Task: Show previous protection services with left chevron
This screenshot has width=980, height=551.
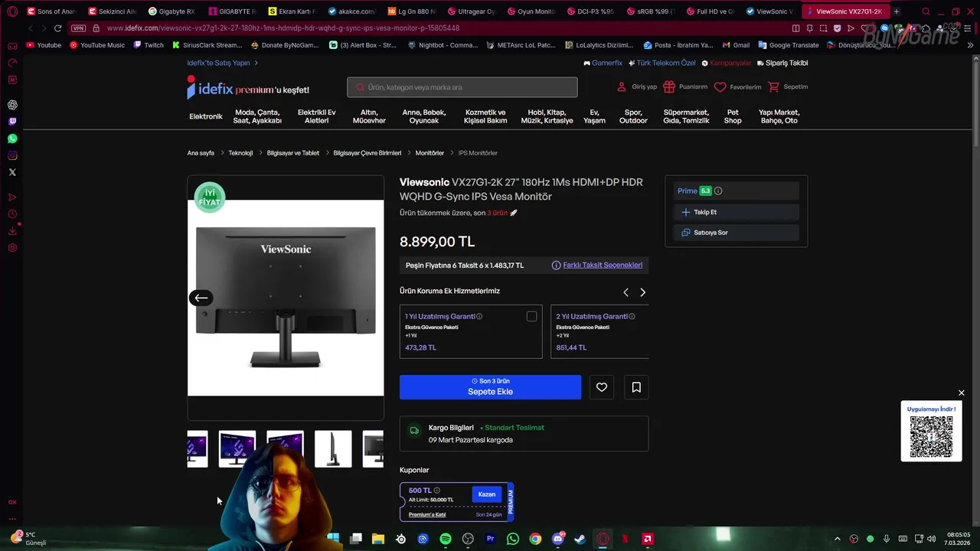Action: (626, 292)
